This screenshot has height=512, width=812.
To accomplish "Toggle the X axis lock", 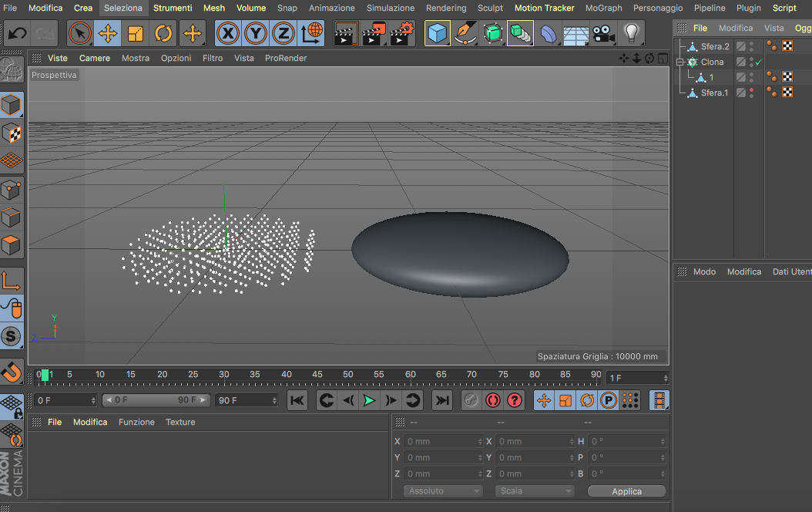I will (228, 34).
